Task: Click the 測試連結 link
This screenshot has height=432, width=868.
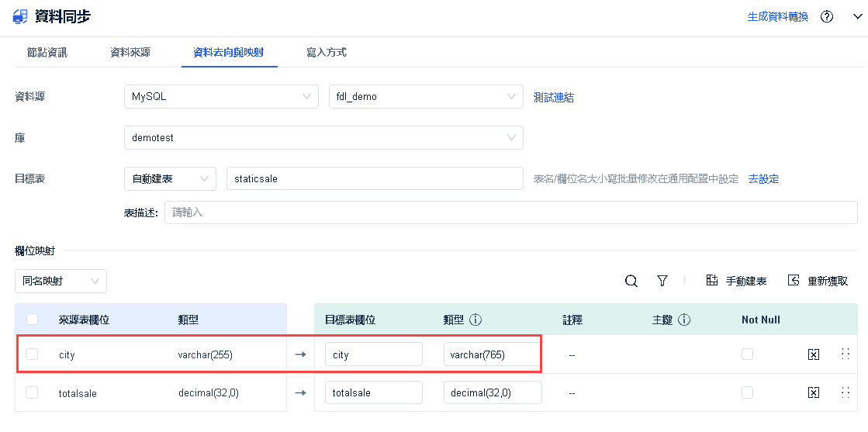Action: tap(554, 98)
